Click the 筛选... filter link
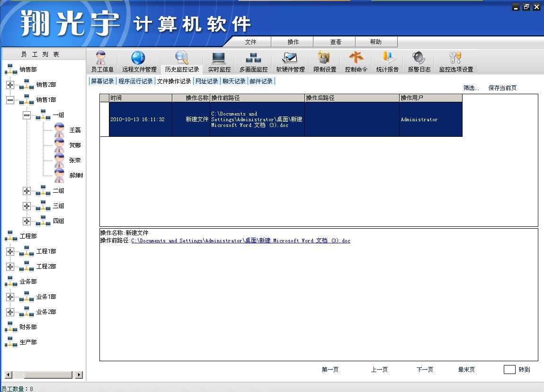The image size is (544, 392). click(x=471, y=88)
